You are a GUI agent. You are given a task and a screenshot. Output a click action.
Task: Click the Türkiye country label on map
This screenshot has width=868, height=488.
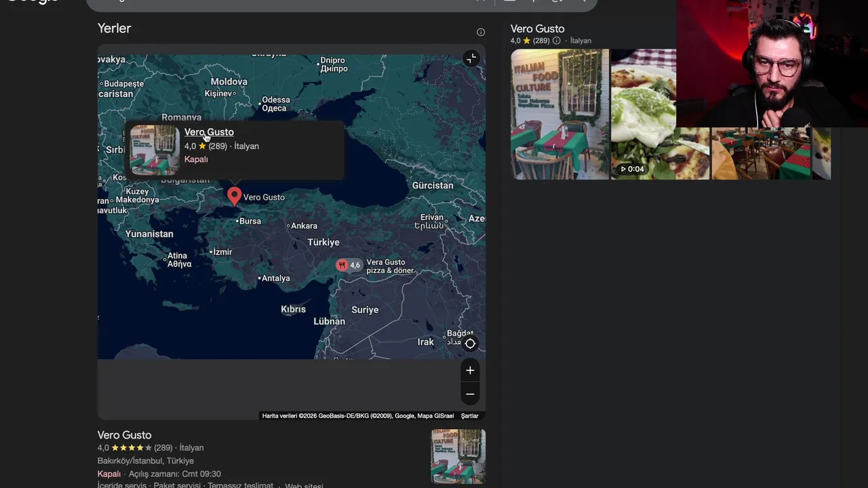coord(323,242)
